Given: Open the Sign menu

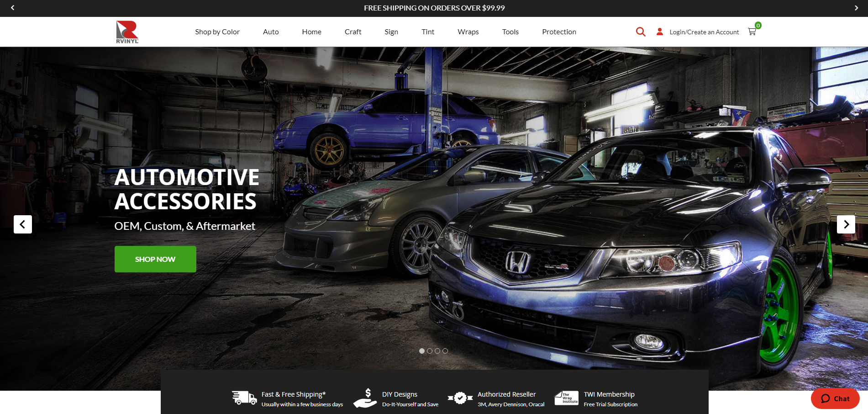Looking at the screenshot, I should coord(391,32).
